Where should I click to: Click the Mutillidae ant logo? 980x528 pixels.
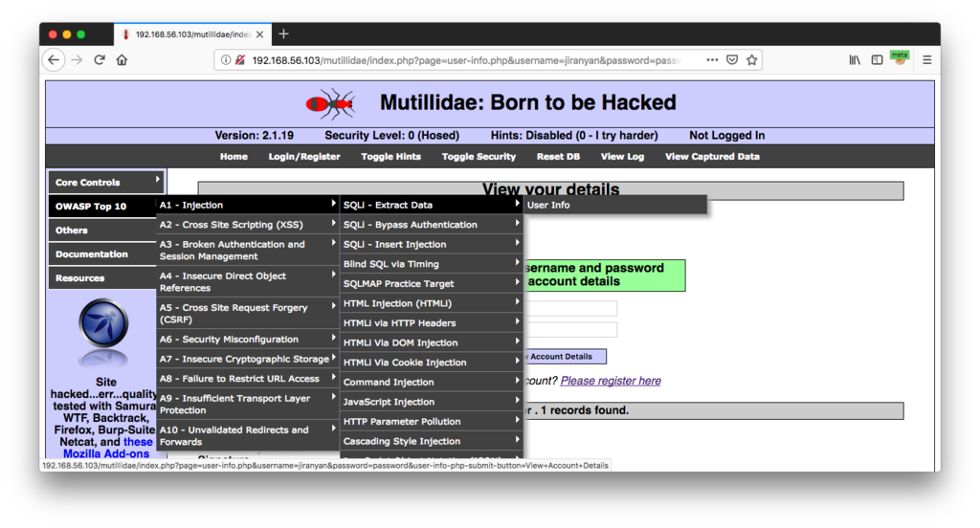pos(330,103)
